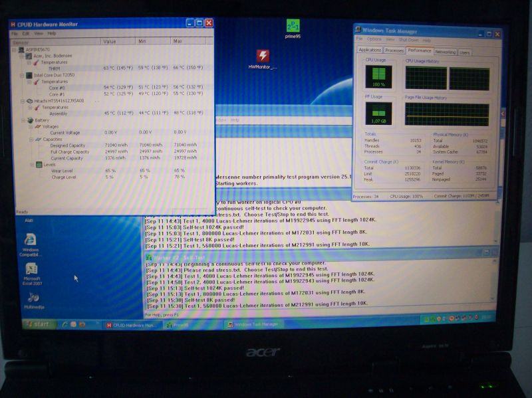Select the Battery icon in sensor tree
Image resolution: width=532 pixels, height=398 pixels.
coord(31,120)
